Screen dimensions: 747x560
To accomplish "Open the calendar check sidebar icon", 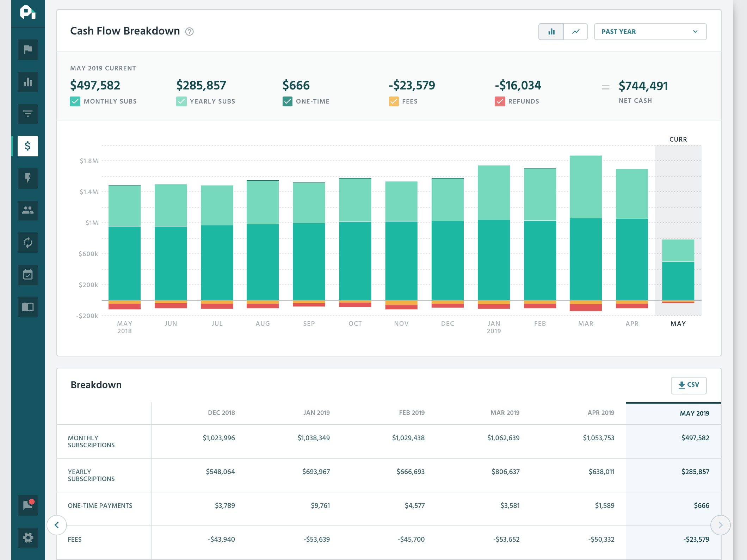I will coord(28,275).
